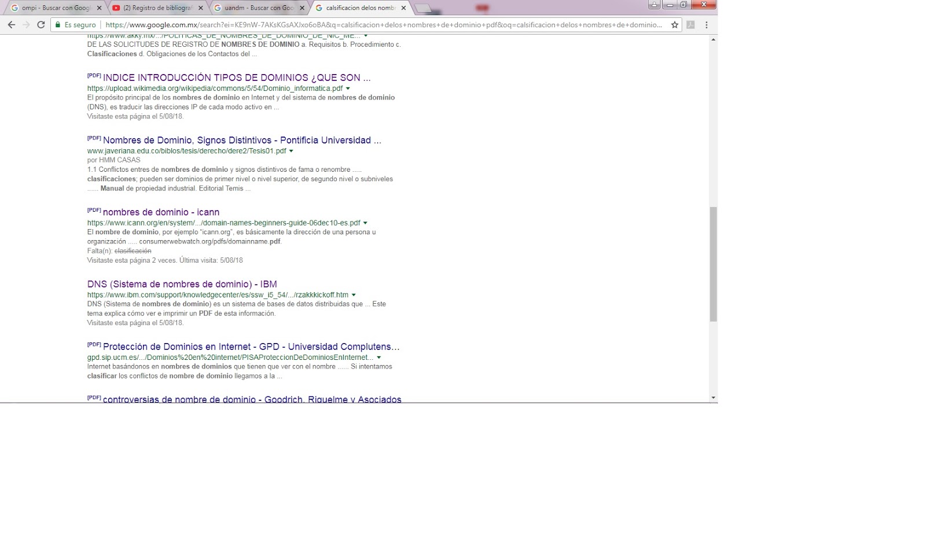926x560 pixels.
Task: Click the IBM snippet "DNS (Sistema de nombres de dominio) es un sistema"
Action: click(237, 308)
